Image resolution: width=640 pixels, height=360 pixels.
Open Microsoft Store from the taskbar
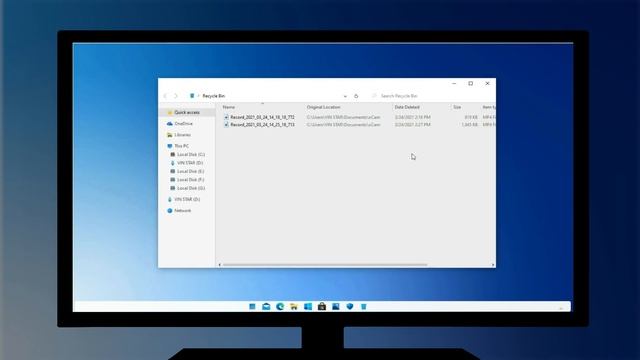(322, 307)
